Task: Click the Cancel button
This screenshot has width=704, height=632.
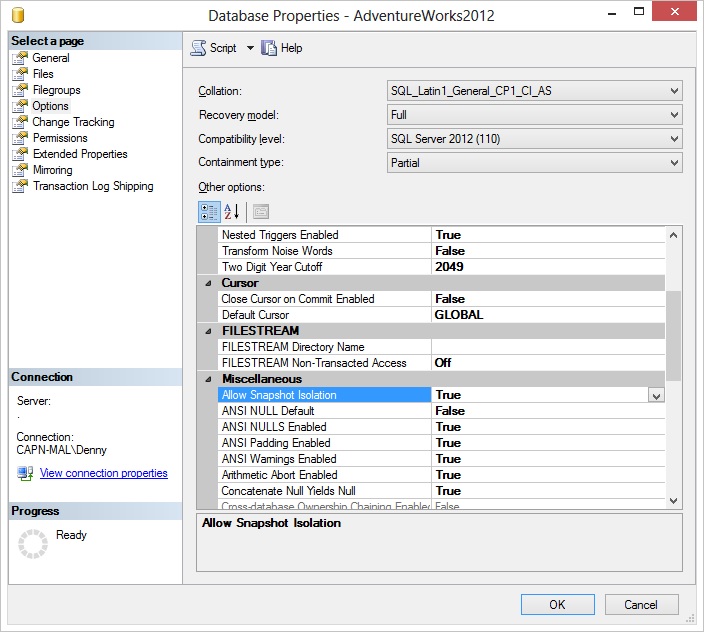Action: coord(641,605)
